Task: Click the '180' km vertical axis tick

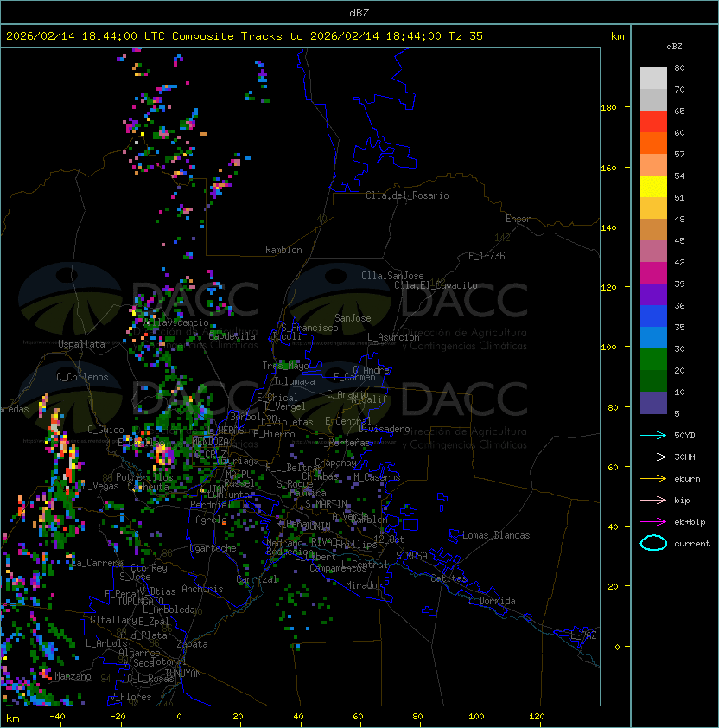Action: click(x=608, y=108)
